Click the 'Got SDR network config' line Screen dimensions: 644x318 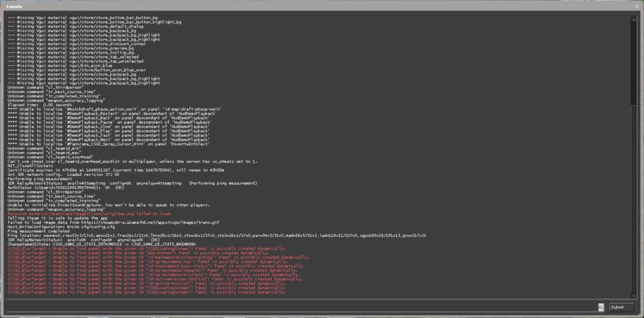click(64, 174)
